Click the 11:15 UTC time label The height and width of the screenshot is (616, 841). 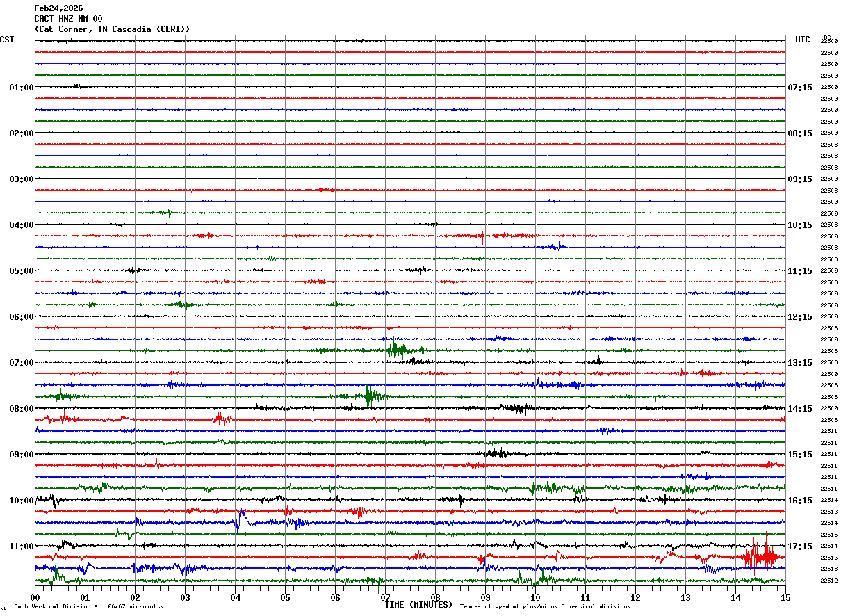tap(800, 271)
